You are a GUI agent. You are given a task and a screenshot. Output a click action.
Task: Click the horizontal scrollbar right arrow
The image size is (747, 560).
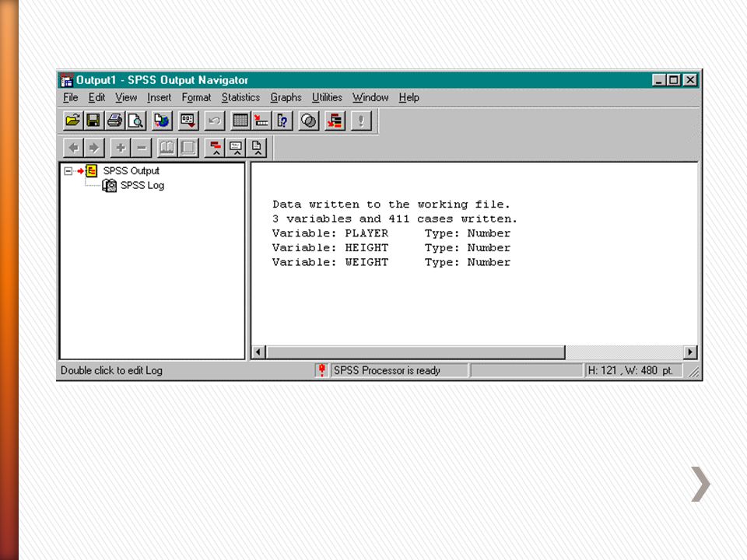690,352
